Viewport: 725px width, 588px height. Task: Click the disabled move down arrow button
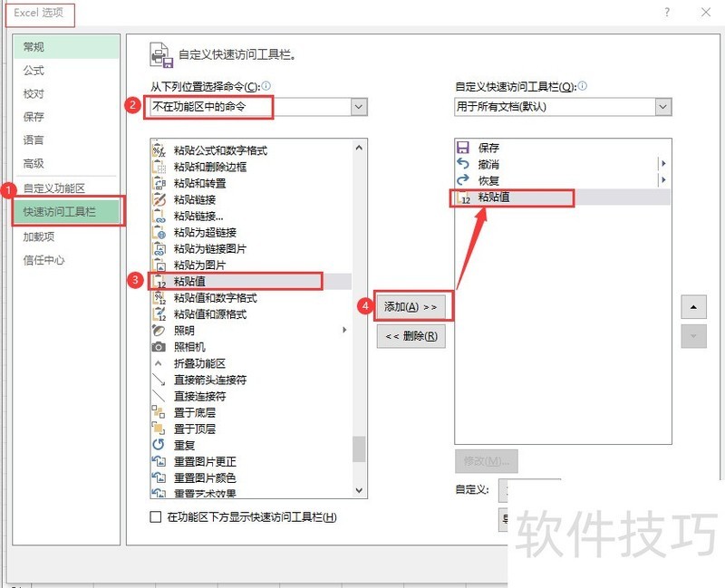coord(693,336)
